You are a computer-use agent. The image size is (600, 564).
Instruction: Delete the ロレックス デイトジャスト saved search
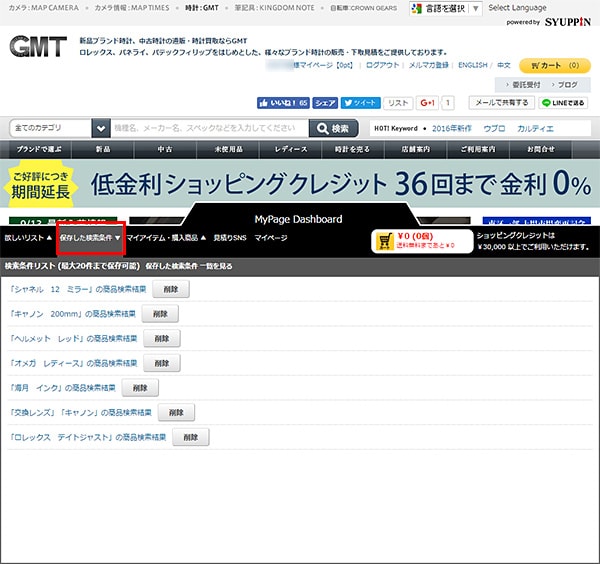click(191, 437)
